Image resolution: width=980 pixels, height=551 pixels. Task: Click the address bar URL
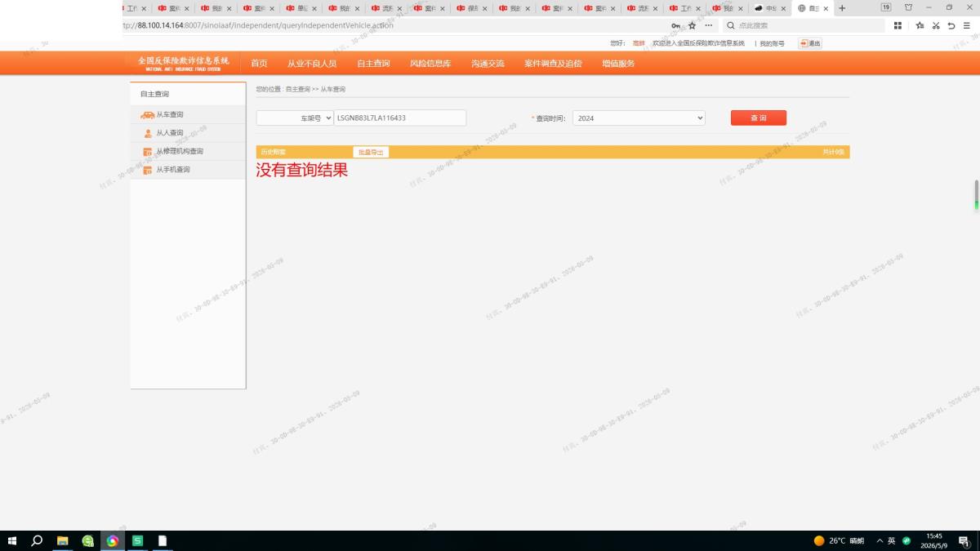click(x=258, y=26)
